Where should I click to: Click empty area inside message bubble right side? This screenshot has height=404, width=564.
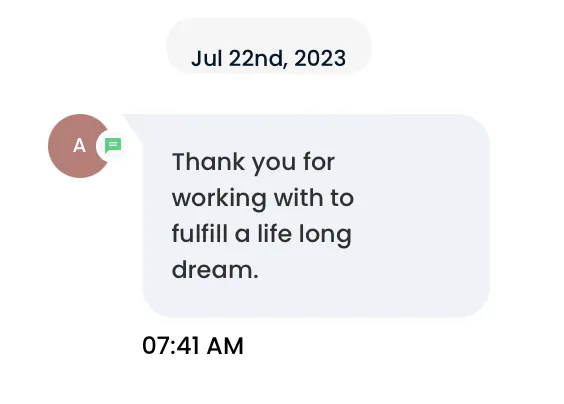(x=424, y=216)
